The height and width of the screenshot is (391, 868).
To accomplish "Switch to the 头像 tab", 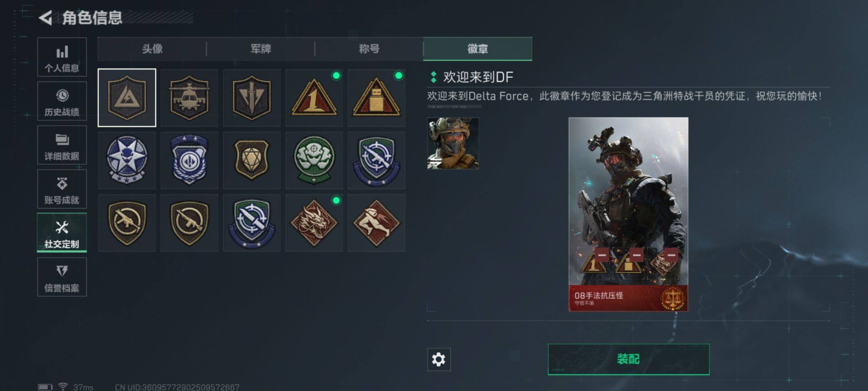I will point(152,49).
